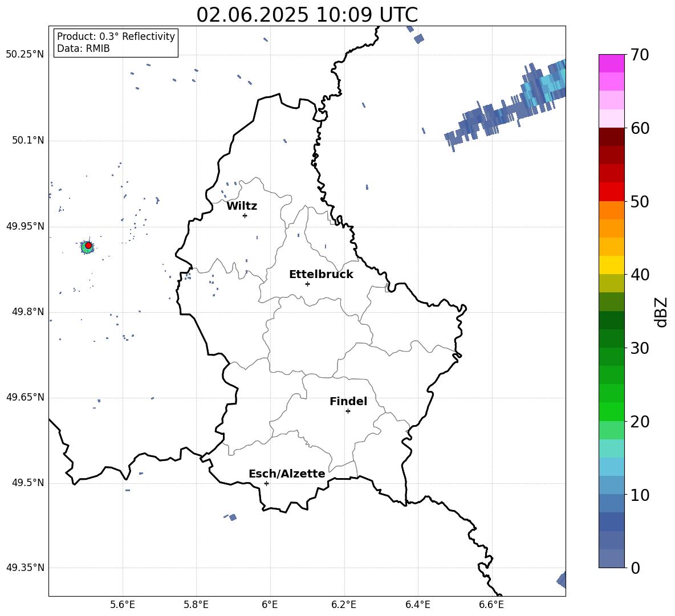The height and width of the screenshot is (616, 675).
Task: Click the magenta swatch at colorbar top
Action: (x=611, y=64)
